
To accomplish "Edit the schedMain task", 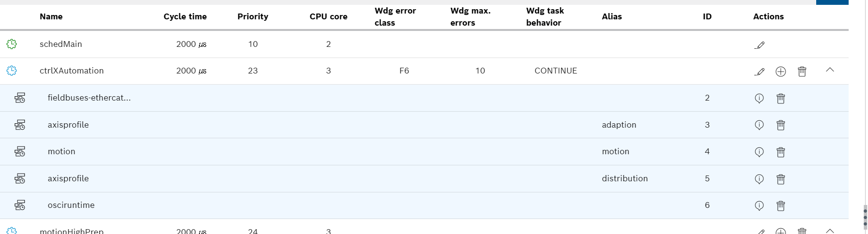I will tap(759, 45).
